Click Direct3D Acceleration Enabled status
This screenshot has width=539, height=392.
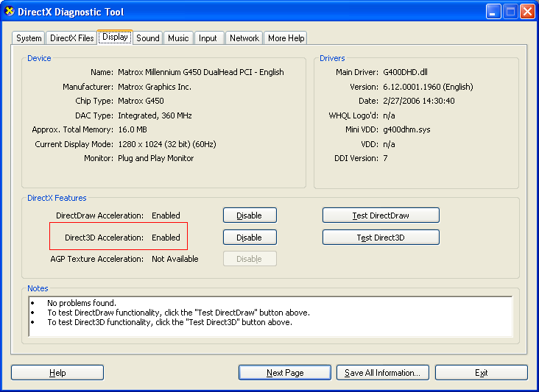click(x=166, y=238)
